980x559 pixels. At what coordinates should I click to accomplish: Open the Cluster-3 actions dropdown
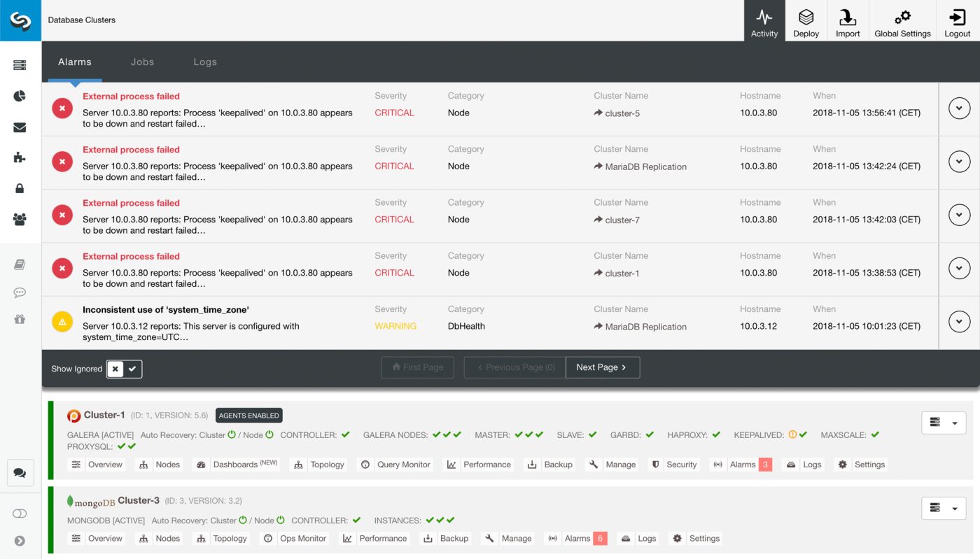point(944,508)
